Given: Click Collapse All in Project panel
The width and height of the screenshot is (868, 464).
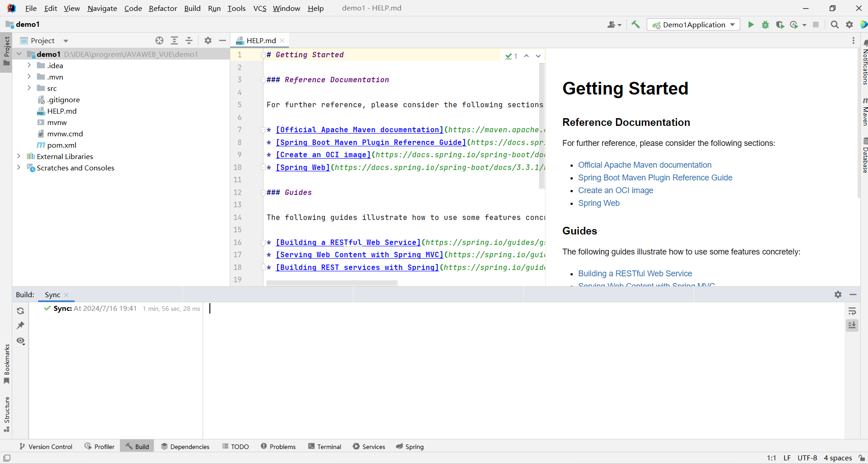Looking at the screenshot, I should coord(189,40).
